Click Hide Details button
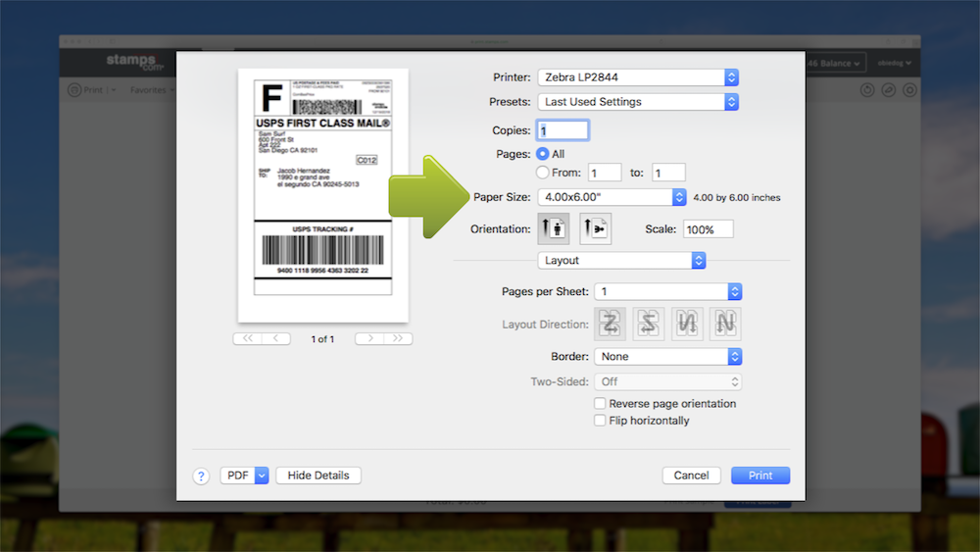This screenshot has width=980, height=552. point(318,476)
